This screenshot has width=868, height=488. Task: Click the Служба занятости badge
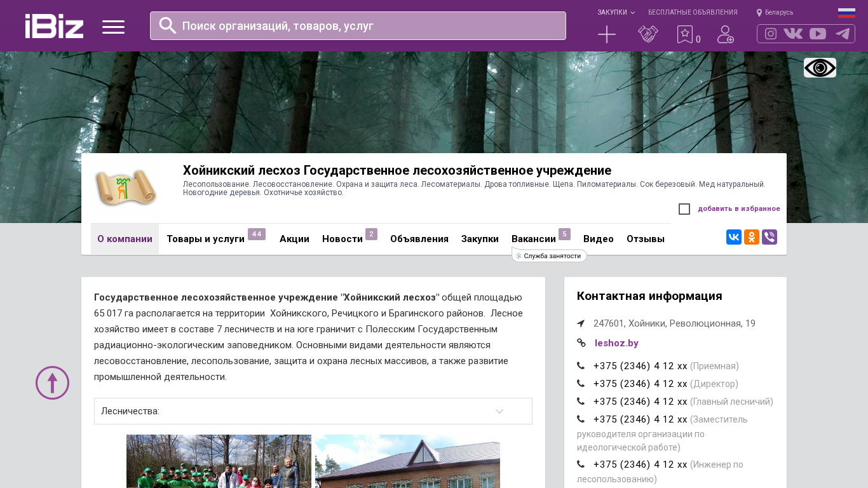click(549, 255)
